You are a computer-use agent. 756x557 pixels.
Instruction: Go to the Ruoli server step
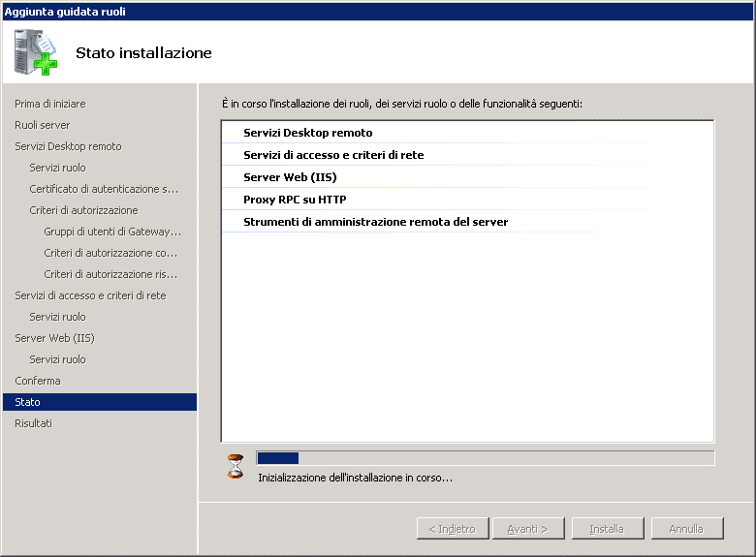pos(43,125)
